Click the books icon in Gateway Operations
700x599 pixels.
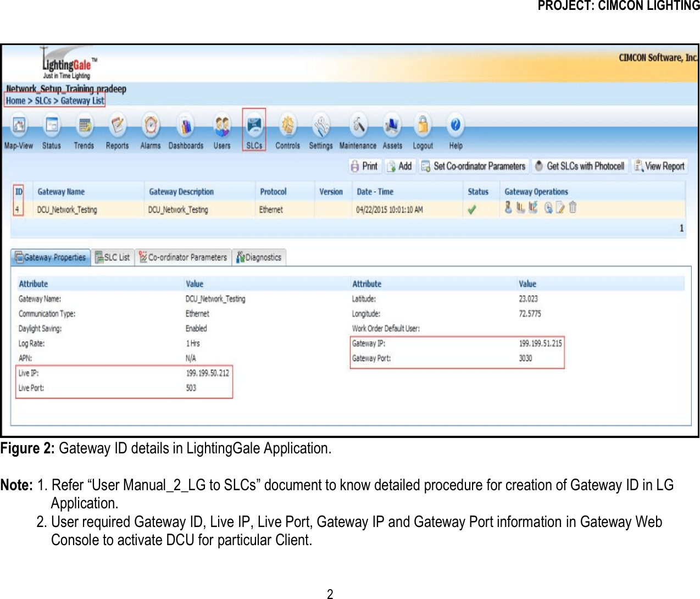coord(520,208)
